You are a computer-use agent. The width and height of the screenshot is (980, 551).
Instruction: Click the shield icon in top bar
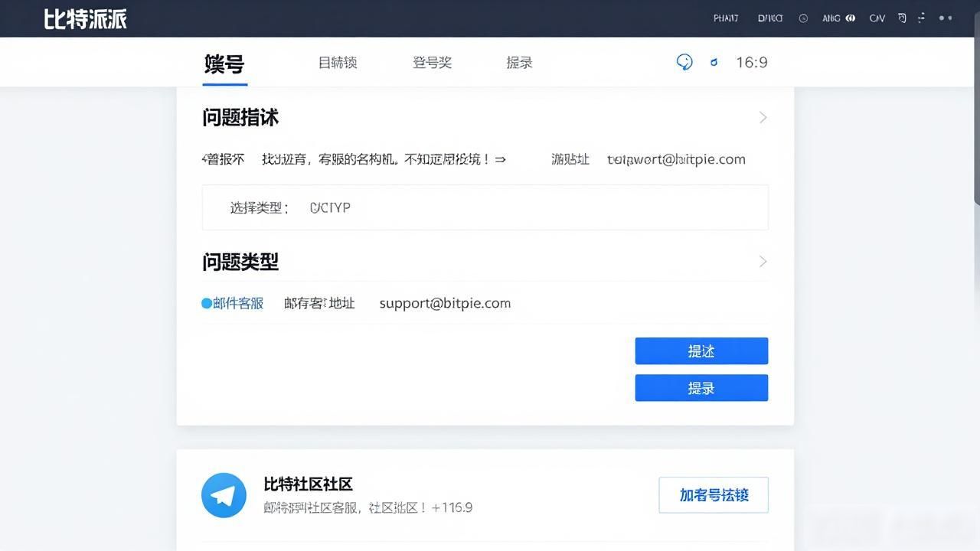[902, 18]
